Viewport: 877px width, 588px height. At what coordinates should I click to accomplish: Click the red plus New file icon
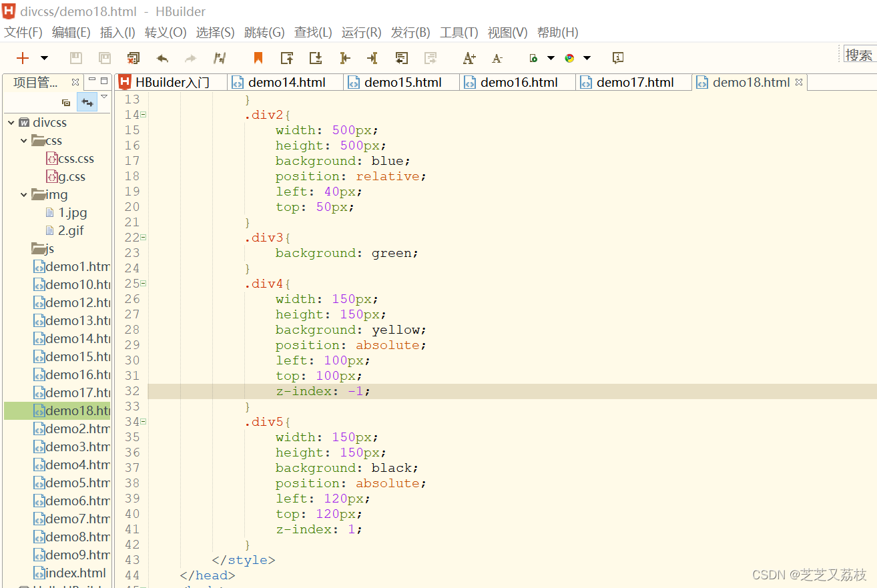[x=23, y=58]
